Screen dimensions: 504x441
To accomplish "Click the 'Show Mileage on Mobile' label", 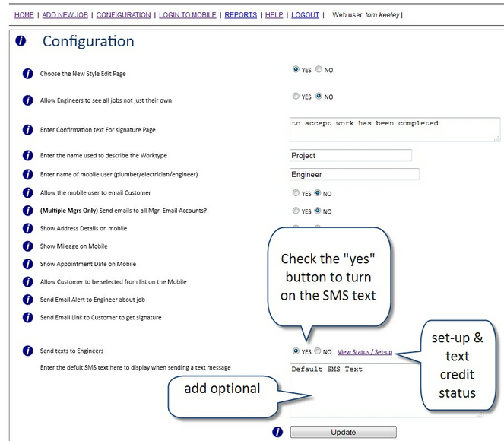I will (x=74, y=246).
